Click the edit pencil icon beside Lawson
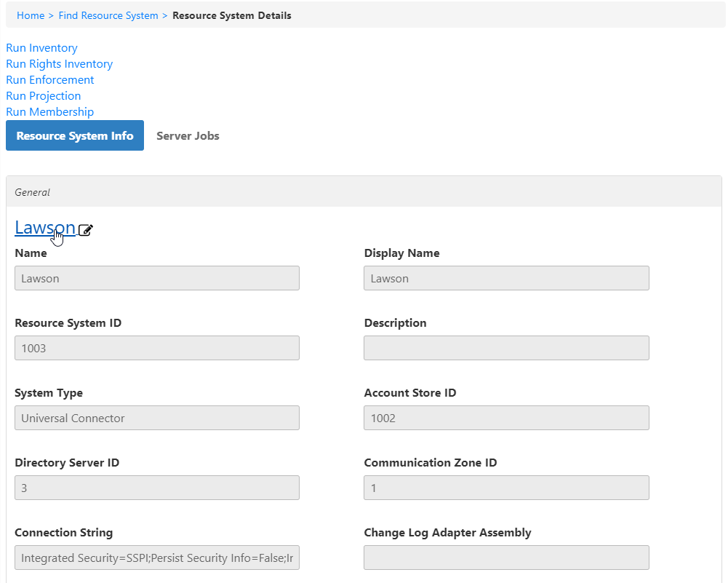Viewport: 728px width, 583px height. click(x=86, y=230)
